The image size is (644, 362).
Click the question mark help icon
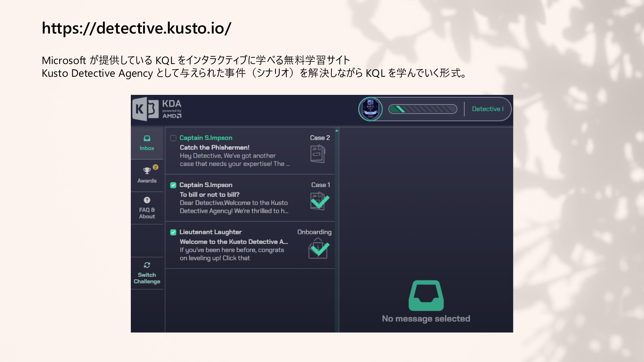pos(147,200)
